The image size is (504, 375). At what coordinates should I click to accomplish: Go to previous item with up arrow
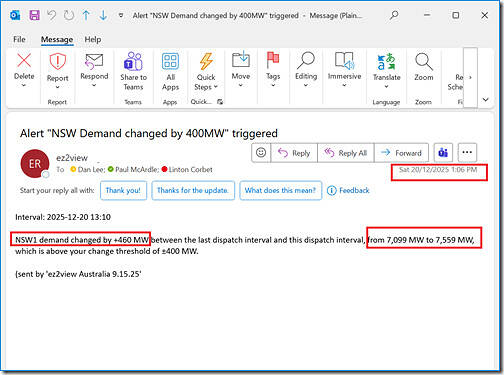(x=86, y=15)
